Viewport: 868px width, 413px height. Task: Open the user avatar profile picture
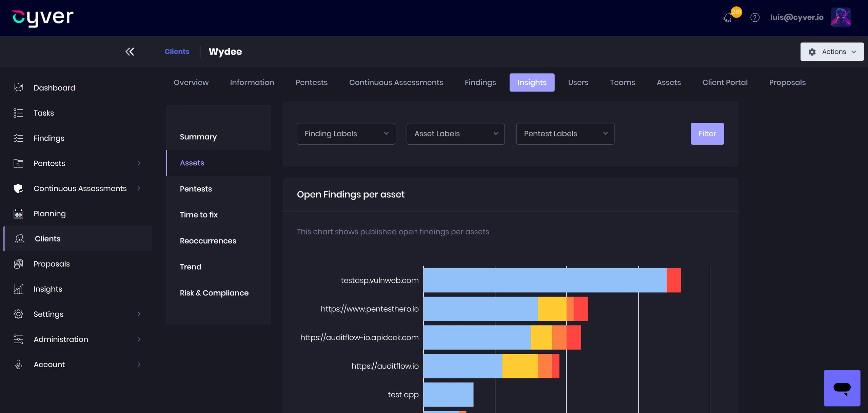(841, 17)
